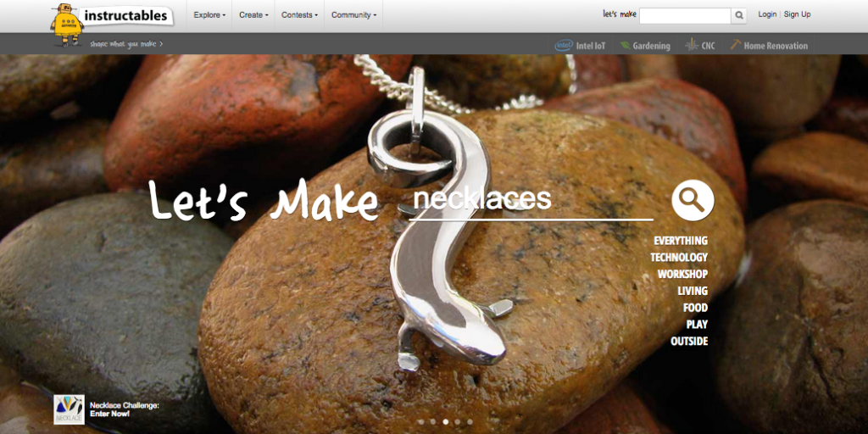Expand the Contests dropdown menu

click(x=299, y=15)
